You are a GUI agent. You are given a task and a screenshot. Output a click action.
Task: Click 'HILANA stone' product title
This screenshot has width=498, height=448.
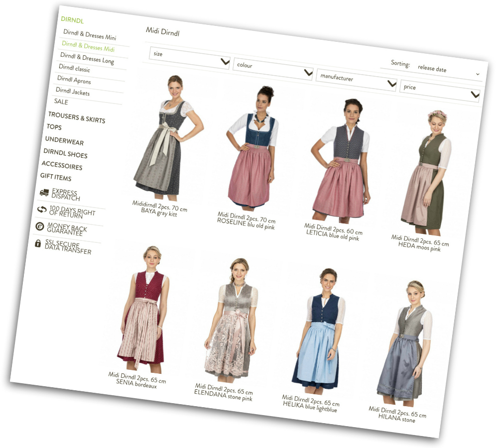point(396,418)
